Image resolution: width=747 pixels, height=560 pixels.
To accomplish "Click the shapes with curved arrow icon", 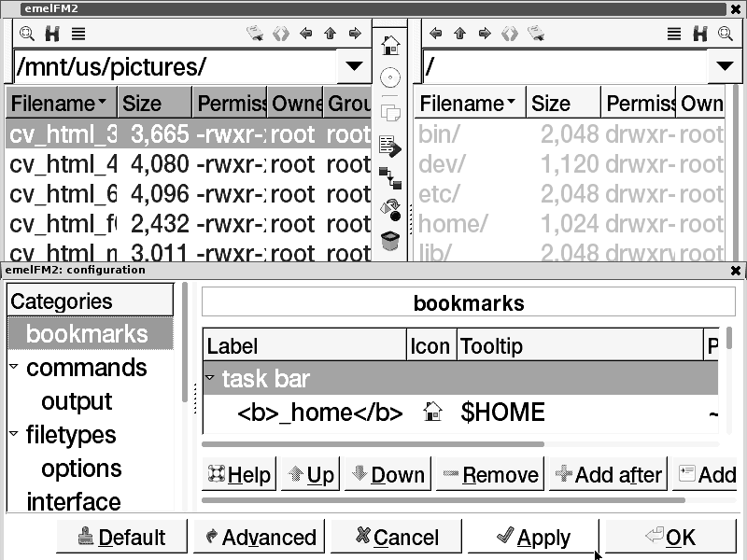I will [390, 210].
